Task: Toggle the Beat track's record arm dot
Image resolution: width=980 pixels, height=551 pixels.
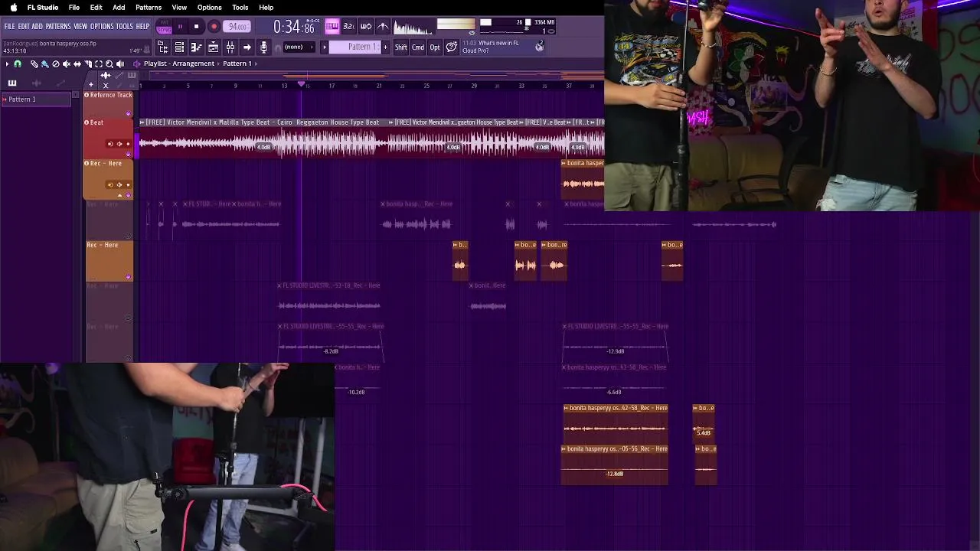Action: (x=128, y=144)
